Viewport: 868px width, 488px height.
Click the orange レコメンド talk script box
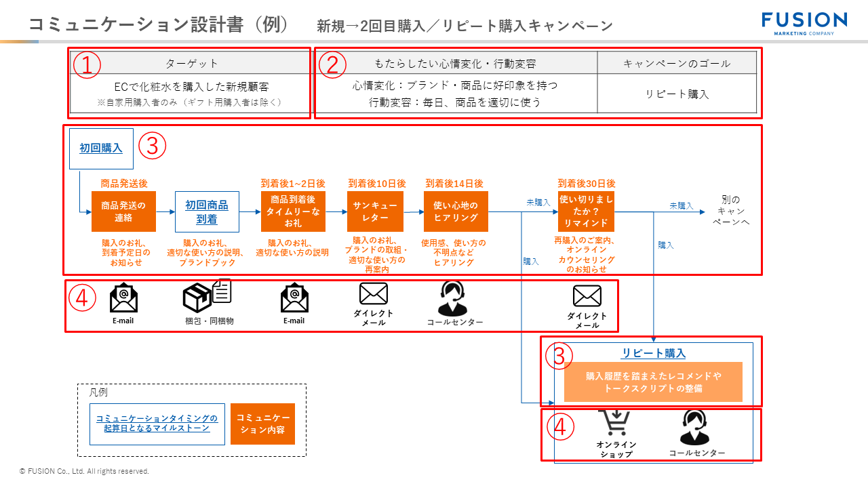click(x=653, y=382)
